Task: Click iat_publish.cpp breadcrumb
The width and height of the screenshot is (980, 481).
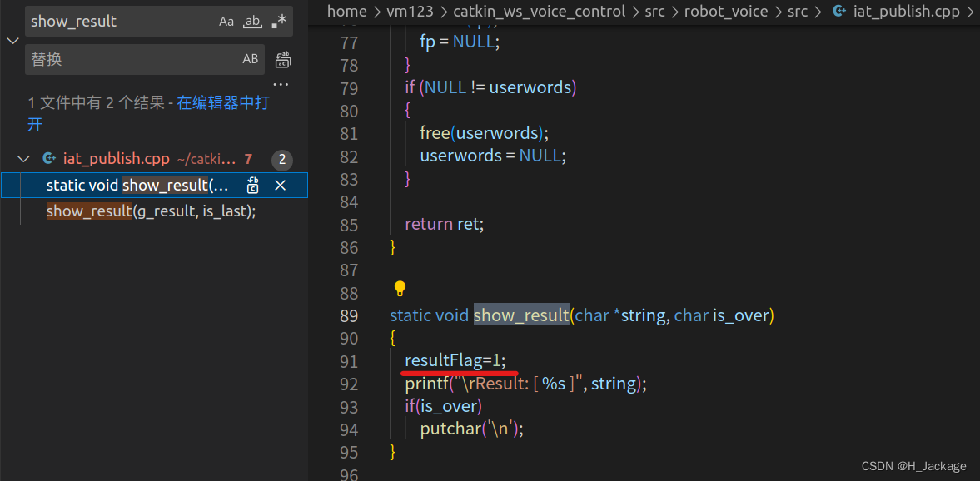Action: click(x=907, y=12)
